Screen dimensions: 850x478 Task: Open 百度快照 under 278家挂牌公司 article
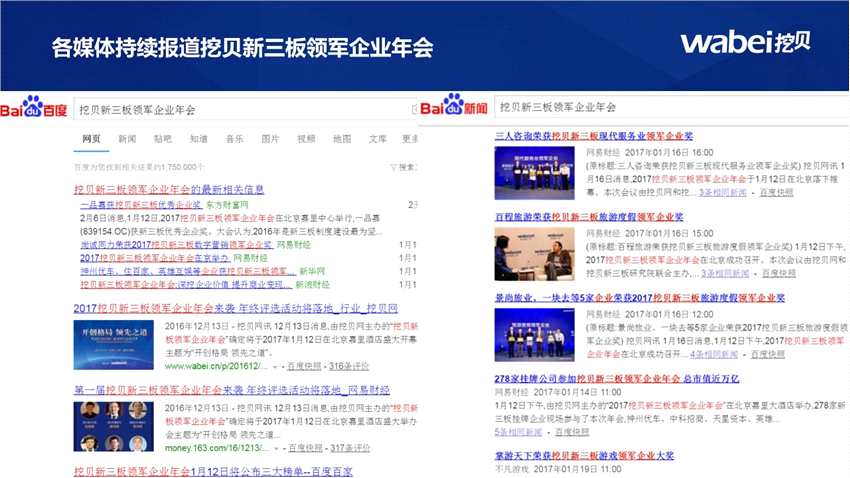(x=572, y=432)
